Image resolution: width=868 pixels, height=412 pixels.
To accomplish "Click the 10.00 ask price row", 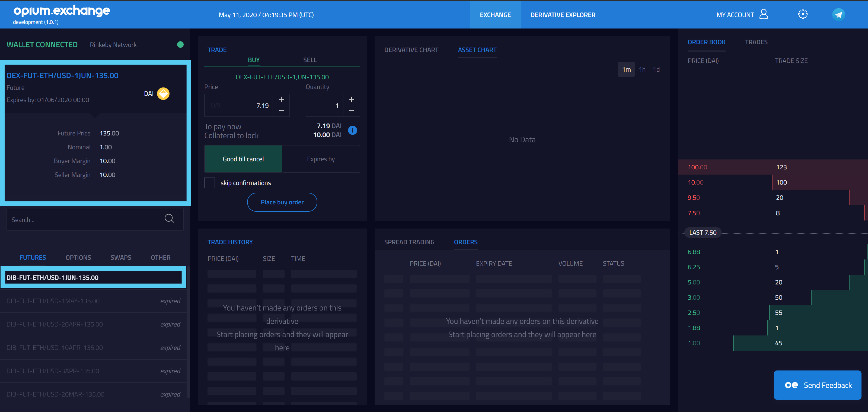I will [x=773, y=182].
